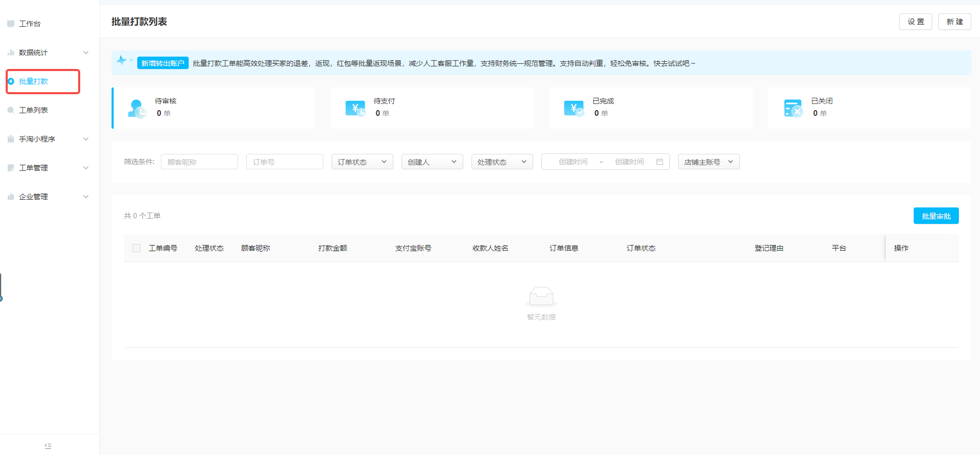Open 工作台 in the sidebar
The width and height of the screenshot is (980, 455).
[x=30, y=24]
